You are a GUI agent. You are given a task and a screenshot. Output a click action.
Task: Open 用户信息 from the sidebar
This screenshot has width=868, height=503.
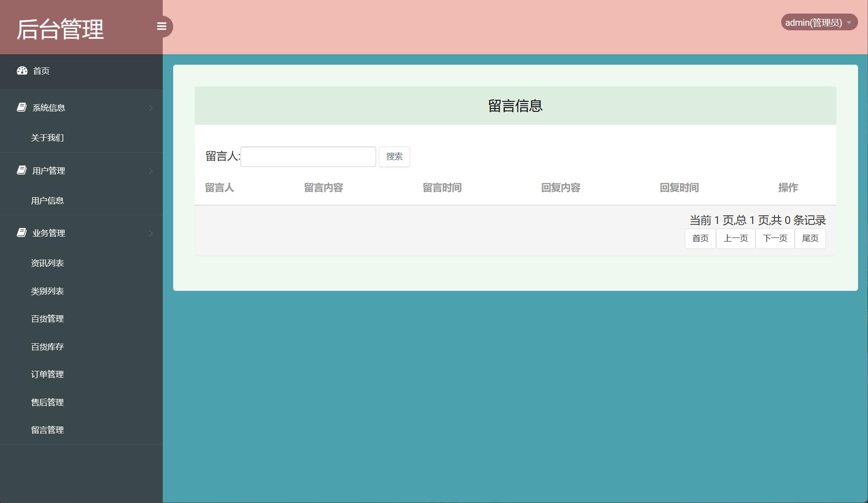pos(47,200)
